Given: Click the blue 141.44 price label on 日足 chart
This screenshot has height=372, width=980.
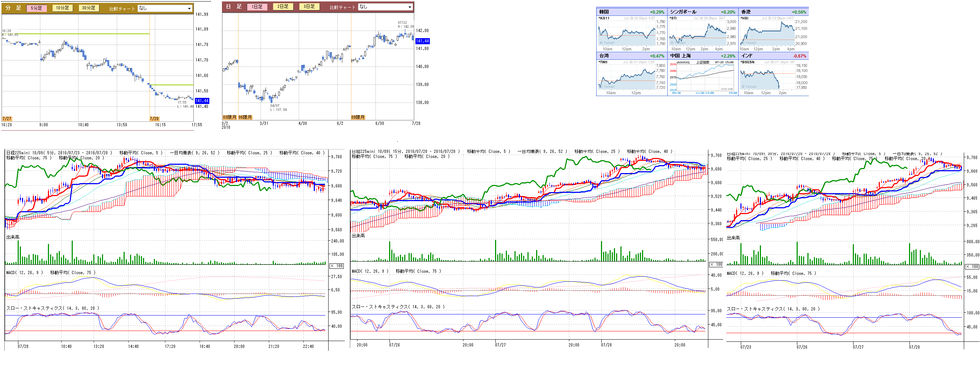Looking at the screenshot, I should [x=422, y=41].
